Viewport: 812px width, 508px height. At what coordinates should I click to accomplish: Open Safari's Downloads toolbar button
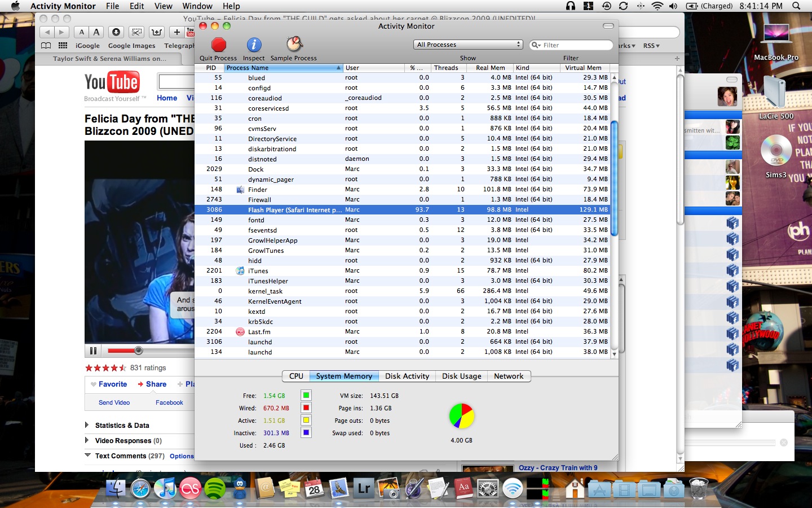pos(116,32)
